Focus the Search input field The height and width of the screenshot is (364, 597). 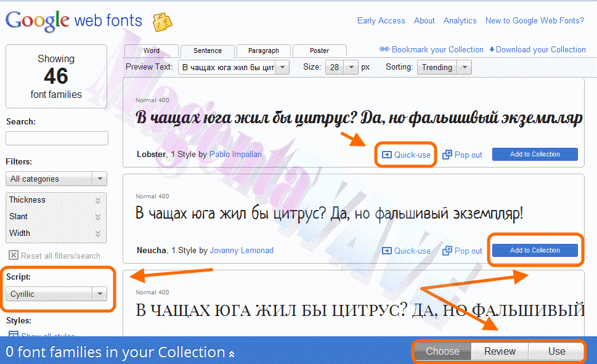point(57,138)
